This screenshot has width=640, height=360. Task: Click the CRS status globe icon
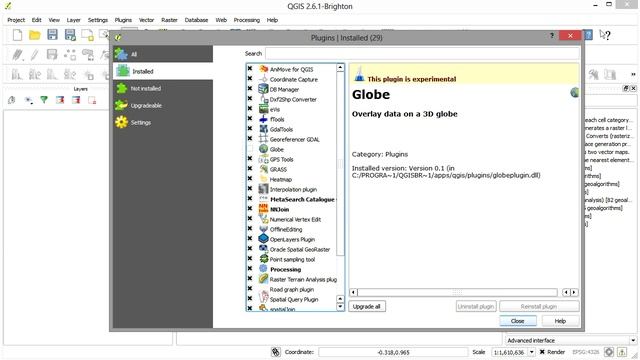click(x=609, y=352)
